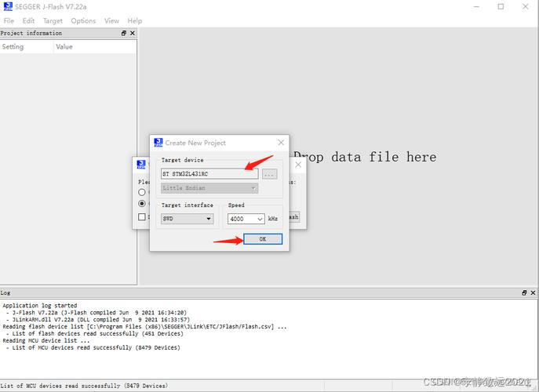Open the Little Endian dropdown
This screenshot has width=539, height=392.
[209, 188]
